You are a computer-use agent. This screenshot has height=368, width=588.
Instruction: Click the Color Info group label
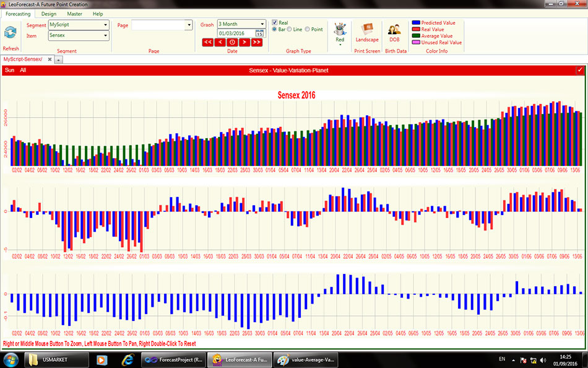[x=437, y=51]
